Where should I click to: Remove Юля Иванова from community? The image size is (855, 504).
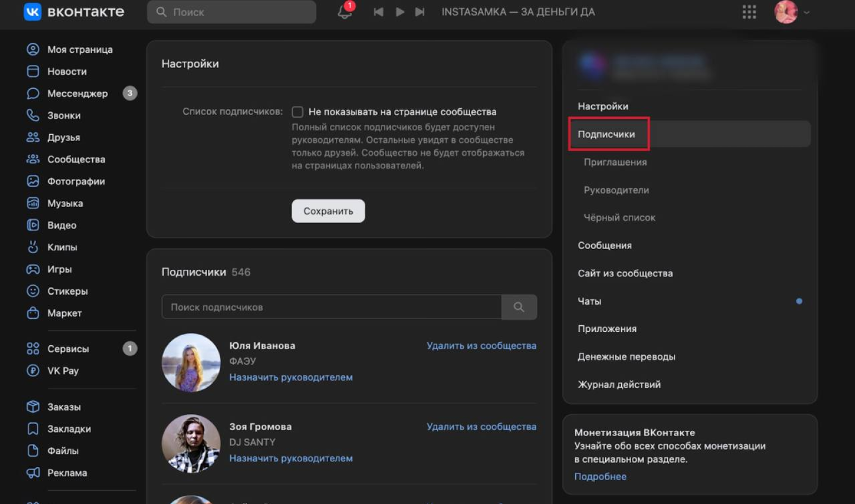coord(481,345)
